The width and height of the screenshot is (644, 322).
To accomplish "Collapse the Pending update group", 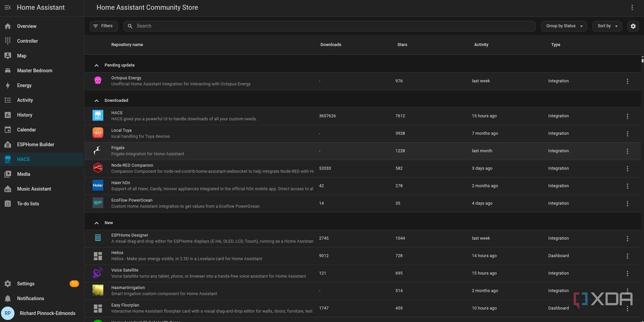I will coord(97,65).
